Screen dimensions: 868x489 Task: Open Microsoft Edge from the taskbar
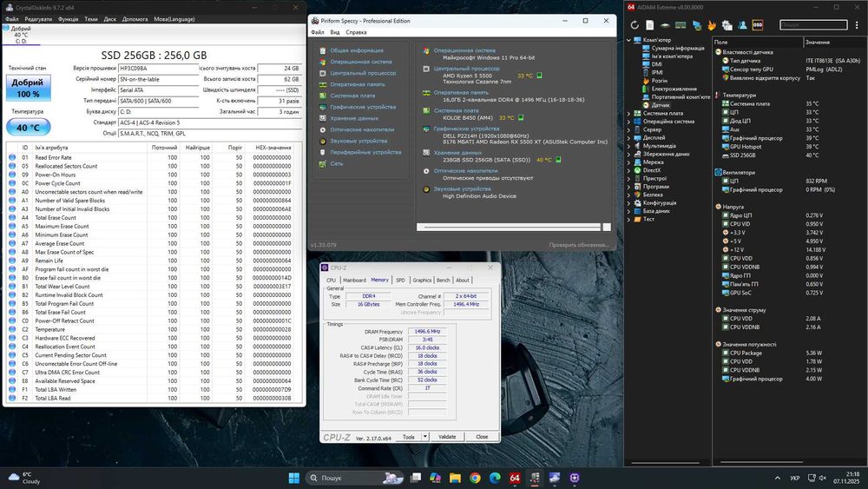coord(495,478)
